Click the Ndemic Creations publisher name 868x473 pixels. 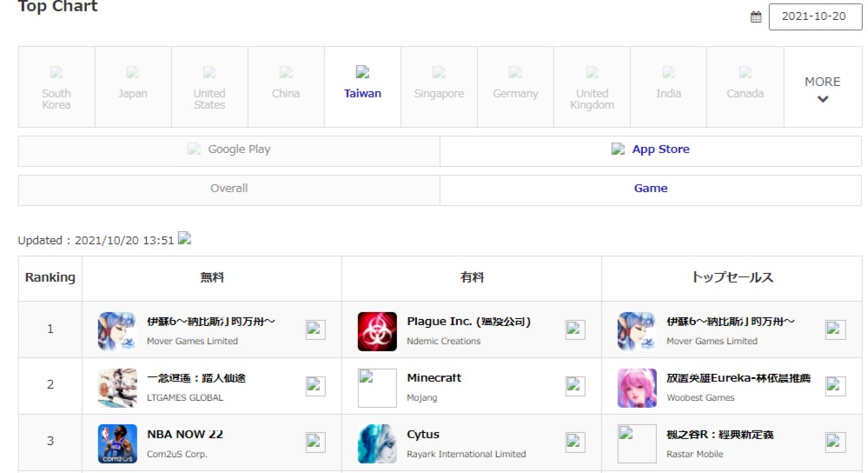click(x=443, y=341)
